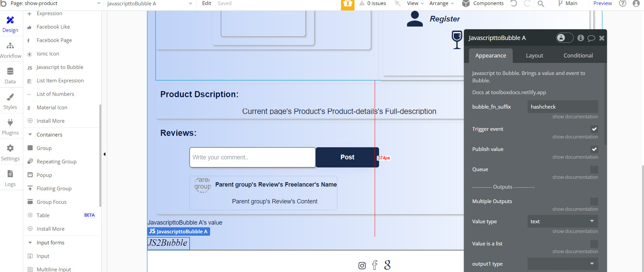Open the Value type dropdown
Screen dimensions: 644x272
(x=563, y=221)
